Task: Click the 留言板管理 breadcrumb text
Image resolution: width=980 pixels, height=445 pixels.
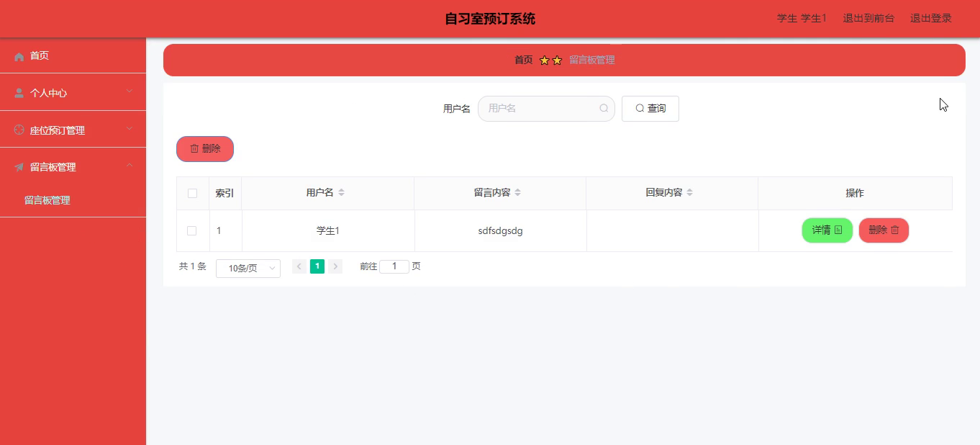Action: (592, 60)
